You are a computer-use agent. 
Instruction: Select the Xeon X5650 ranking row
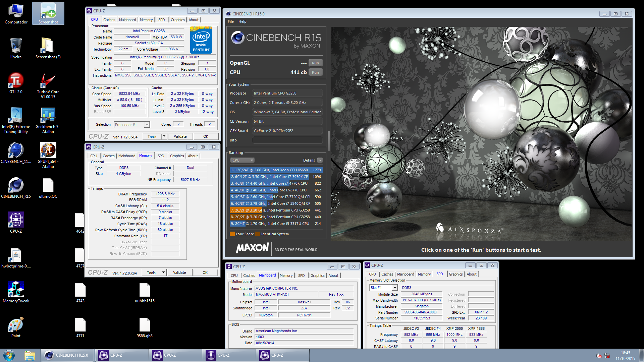pyautogui.click(x=276, y=170)
